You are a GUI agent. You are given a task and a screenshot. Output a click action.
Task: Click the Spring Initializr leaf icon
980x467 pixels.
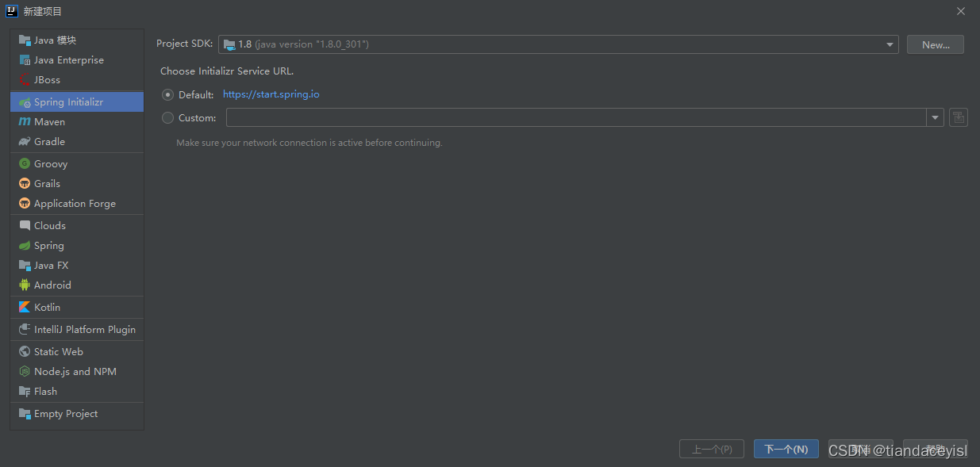[25, 102]
